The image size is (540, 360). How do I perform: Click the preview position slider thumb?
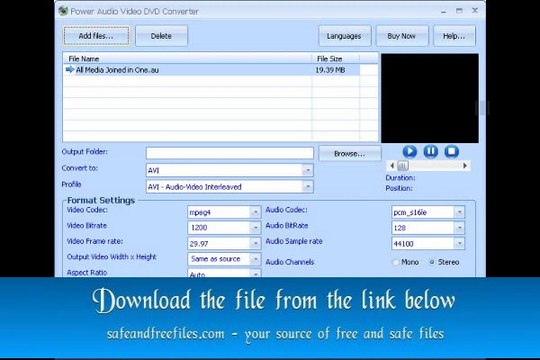[403, 166]
